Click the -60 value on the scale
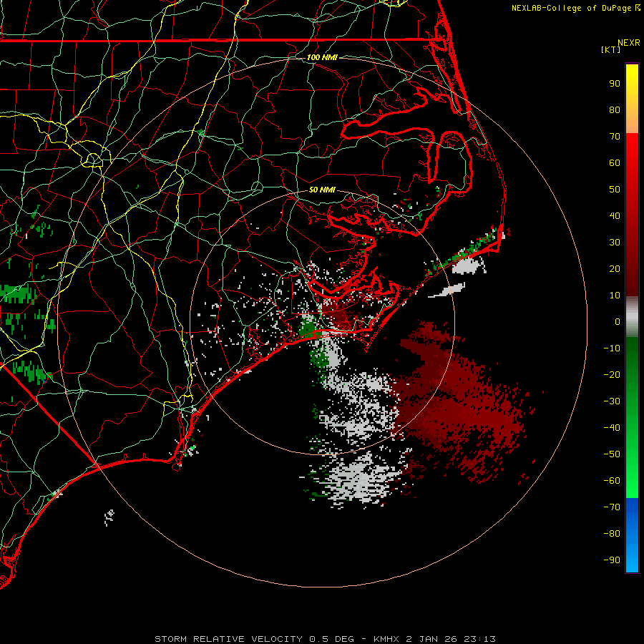This screenshot has height=644, width=644. (x=612, y=481)
